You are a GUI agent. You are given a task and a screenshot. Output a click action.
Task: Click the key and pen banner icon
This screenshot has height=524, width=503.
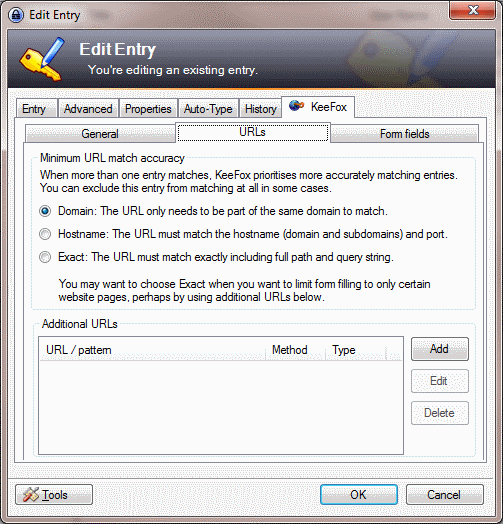point(42,59)
